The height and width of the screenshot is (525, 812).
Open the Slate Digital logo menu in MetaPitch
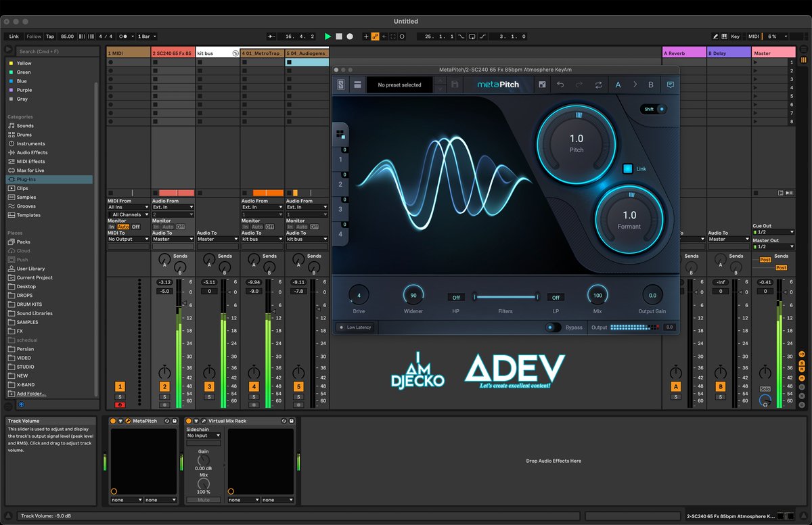coord(341,85)
